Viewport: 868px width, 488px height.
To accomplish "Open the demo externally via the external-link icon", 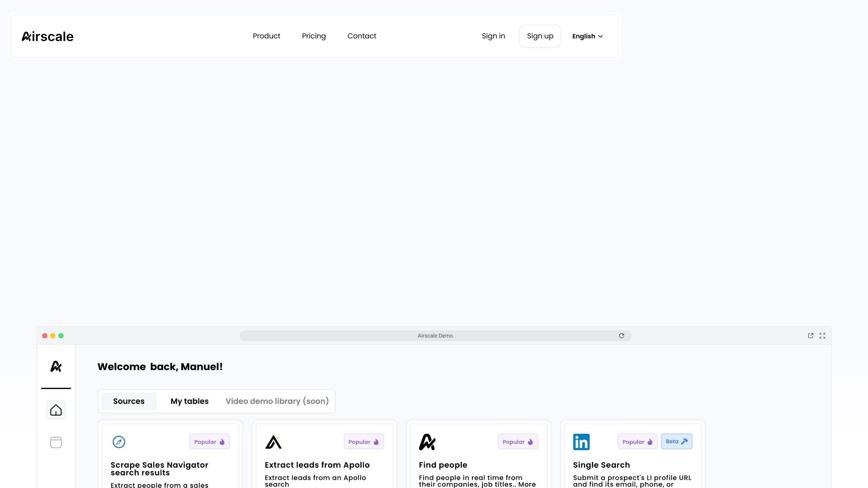I will point(810,335).
